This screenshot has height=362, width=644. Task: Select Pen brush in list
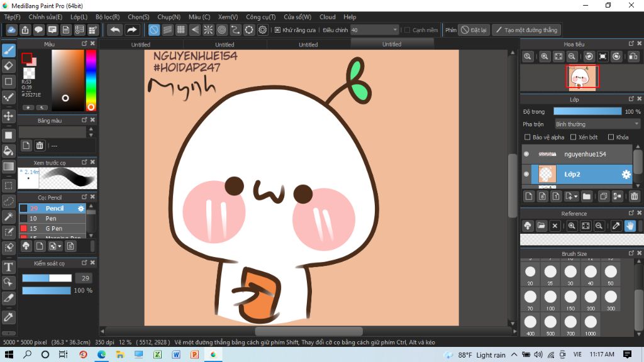coord(52,218)
